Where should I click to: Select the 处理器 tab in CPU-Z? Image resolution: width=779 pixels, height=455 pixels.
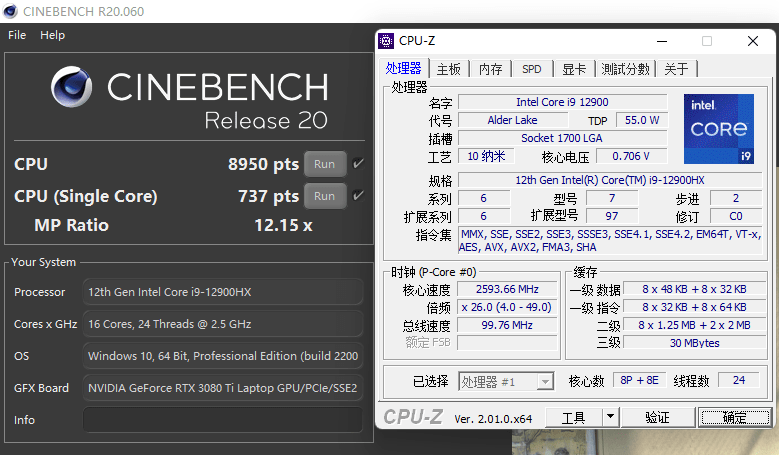pos(403,69)
